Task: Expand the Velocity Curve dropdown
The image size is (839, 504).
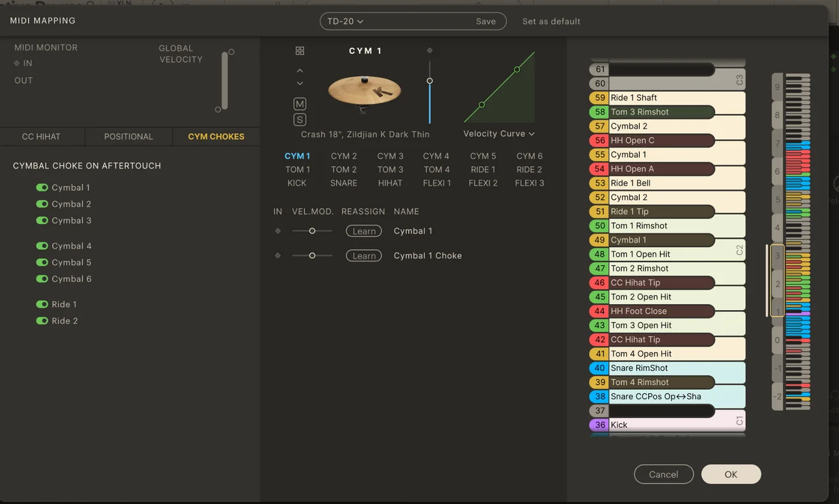Action: [499, 134]
